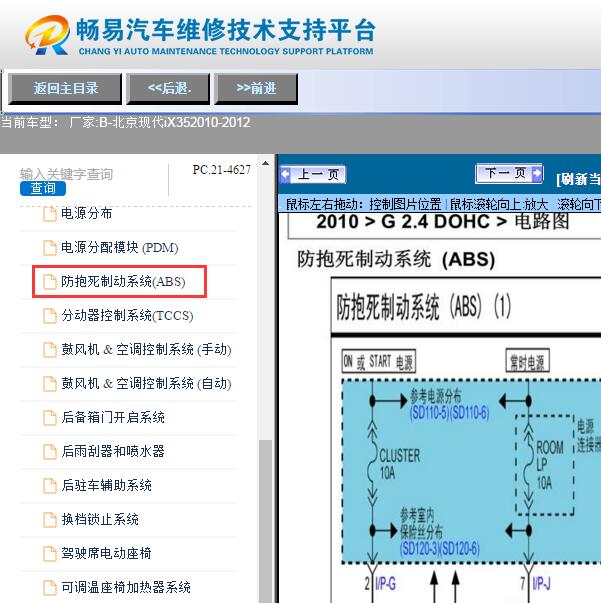Image resolution: width=601 pixels, height=603 pixels.
Task: Click the CLUSTER 10A fuse label
Action: [x=400, y=464]
